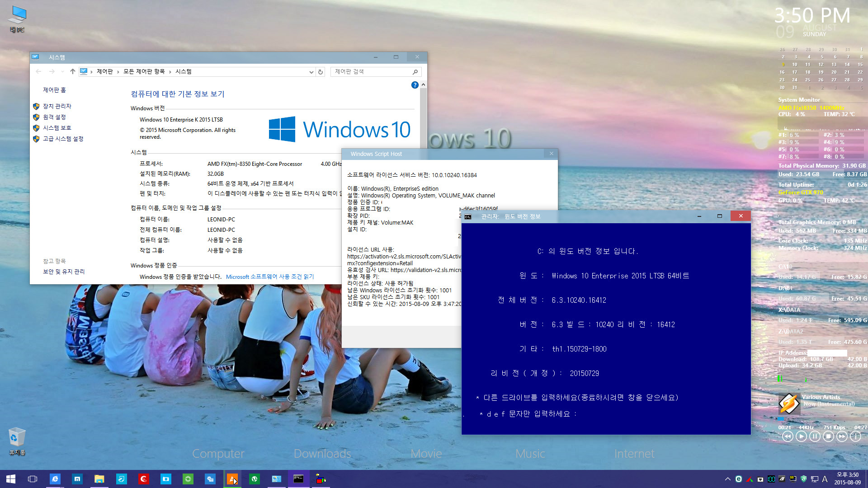Open the blue camera taskbar icon

tap(166, 479)
